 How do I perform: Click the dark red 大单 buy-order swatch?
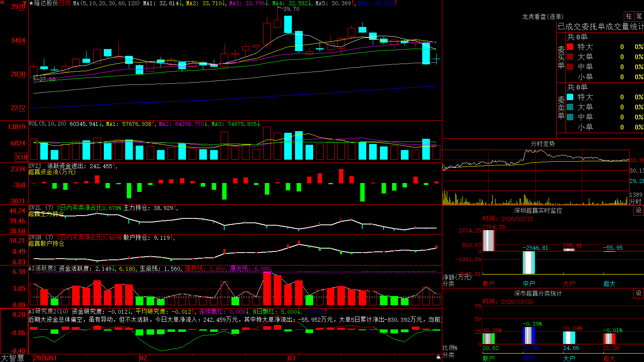click(570, 57)
